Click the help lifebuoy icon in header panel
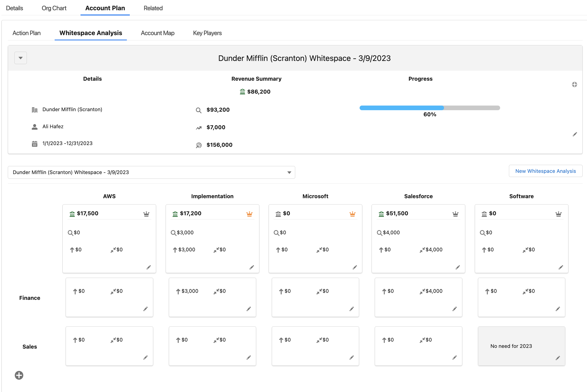The image size is (587, 392). coord(575,85)
